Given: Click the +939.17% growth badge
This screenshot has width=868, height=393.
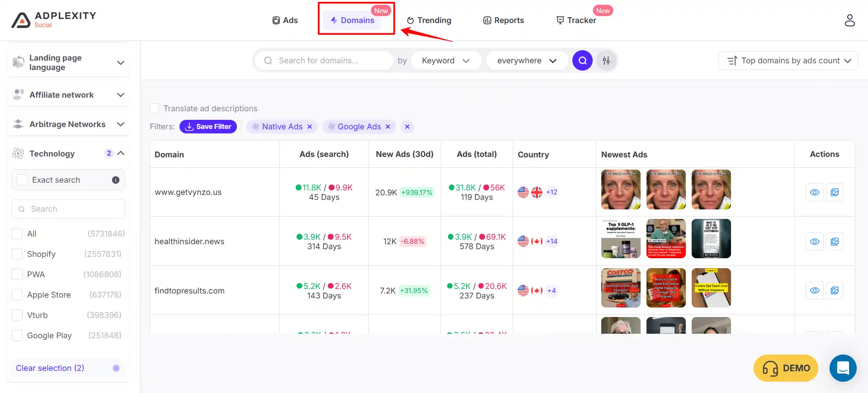Looking at the screenshot, I should tap(417, 193).
